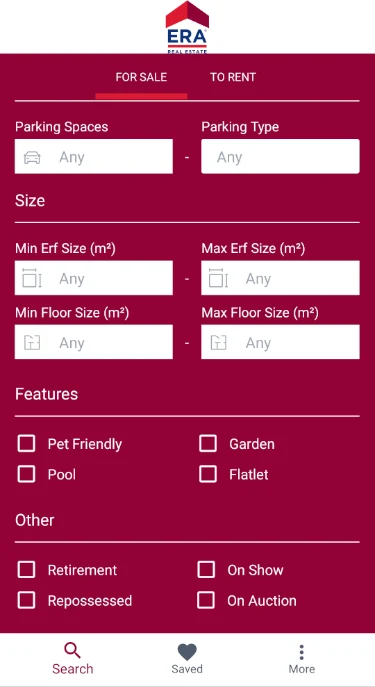Click the Max Floor Size floorplan icon
Viewport: 375px width, 687px height.
(218, 342)
